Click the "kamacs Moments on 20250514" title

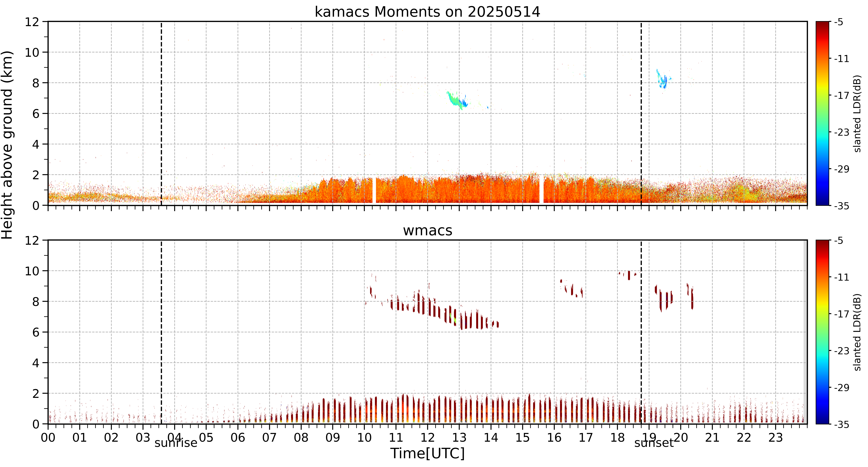coord(427,12)
